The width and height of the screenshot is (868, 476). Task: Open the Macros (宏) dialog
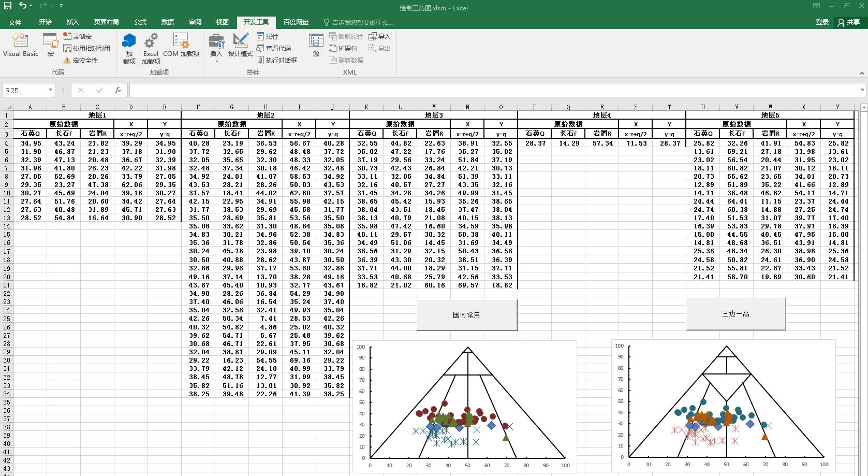pos(50,46)
